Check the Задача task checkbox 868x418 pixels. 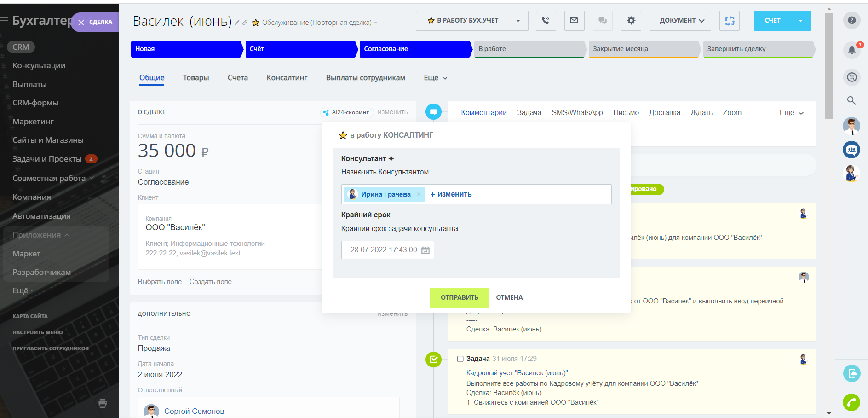pos(460,359)
